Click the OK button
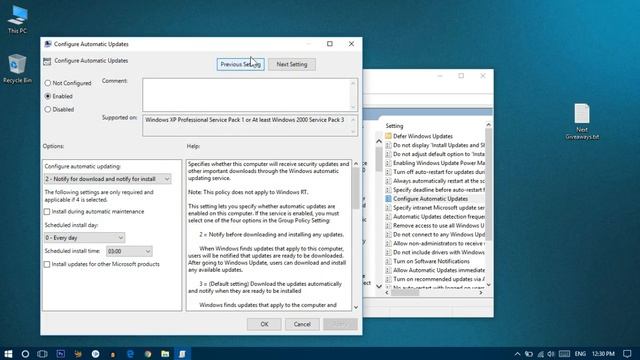Image resolution: width=640 pixels, height=360 pixels. (x=264, y=324)
